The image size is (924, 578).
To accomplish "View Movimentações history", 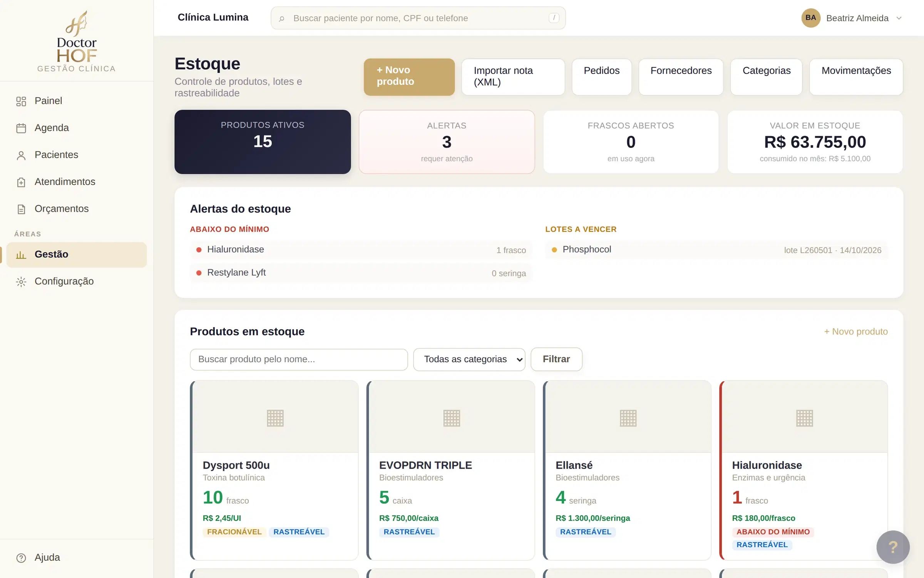I will [856, 77].
